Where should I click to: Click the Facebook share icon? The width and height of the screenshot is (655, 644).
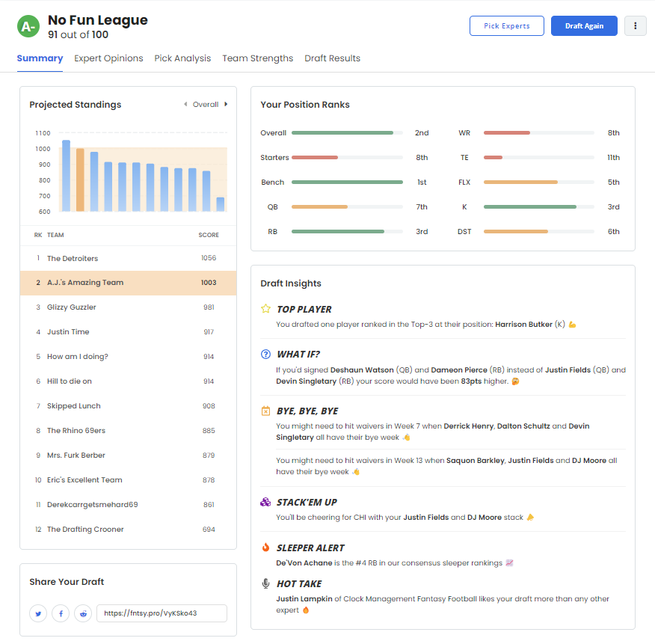click(x=61, y=613)
